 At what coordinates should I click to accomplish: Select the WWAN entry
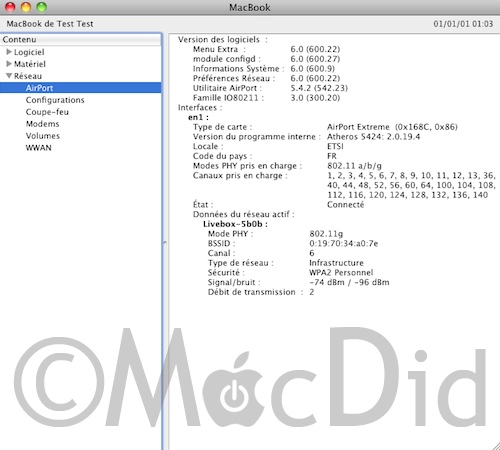coord(38,148)
